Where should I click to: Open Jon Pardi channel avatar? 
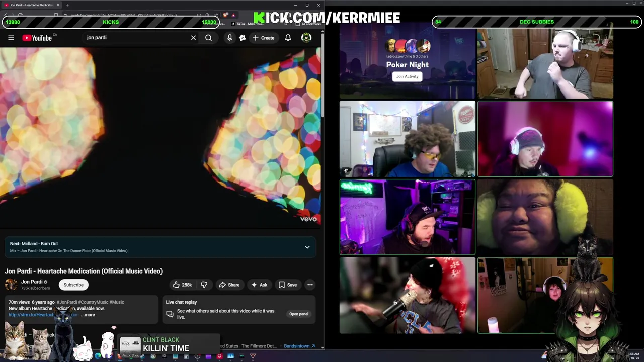coord(11,285)
